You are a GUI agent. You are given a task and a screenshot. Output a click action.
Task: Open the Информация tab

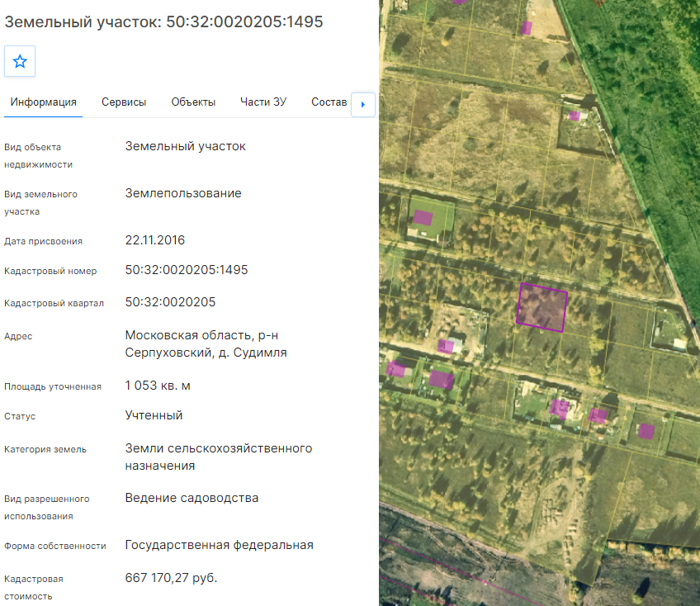point(43,102)
